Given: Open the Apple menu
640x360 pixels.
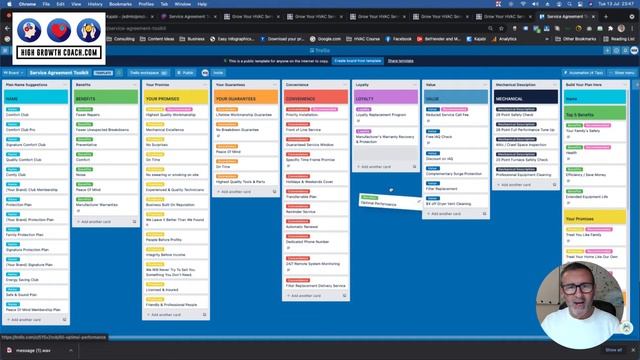Looking at the screenshot, I should (x=9, y=4).
